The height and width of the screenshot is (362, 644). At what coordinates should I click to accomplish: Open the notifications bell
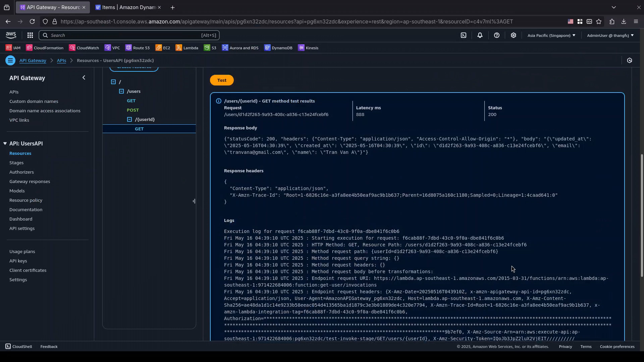point(480,35)
